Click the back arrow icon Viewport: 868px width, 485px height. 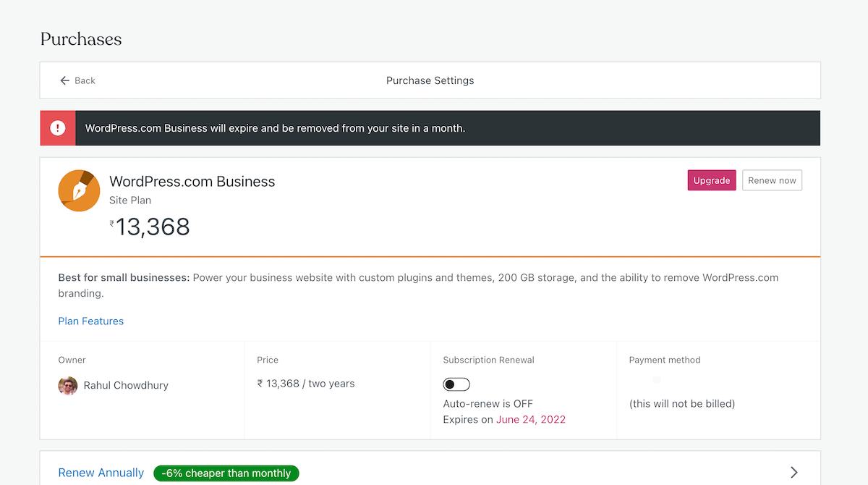pyautogui.click(x=64, y=80)
